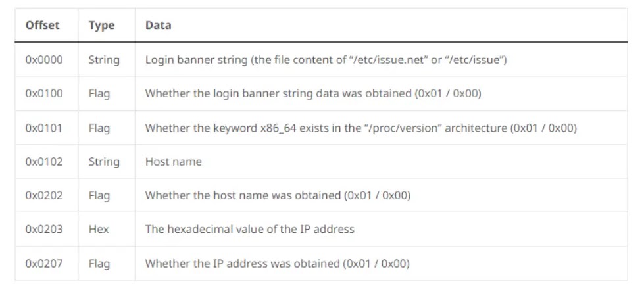This screenshot has height=294, width=644.
Task: Click the Offset column header
Action: [42, 26]
